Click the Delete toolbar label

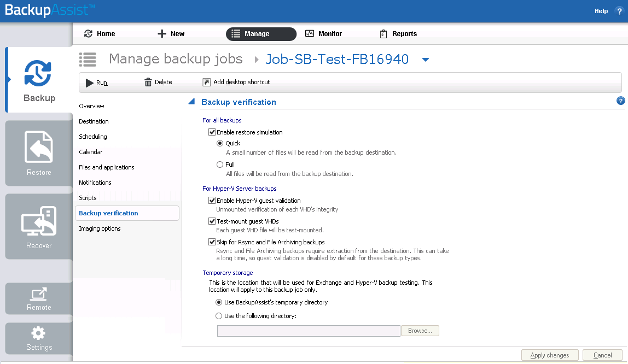point(164,82)
